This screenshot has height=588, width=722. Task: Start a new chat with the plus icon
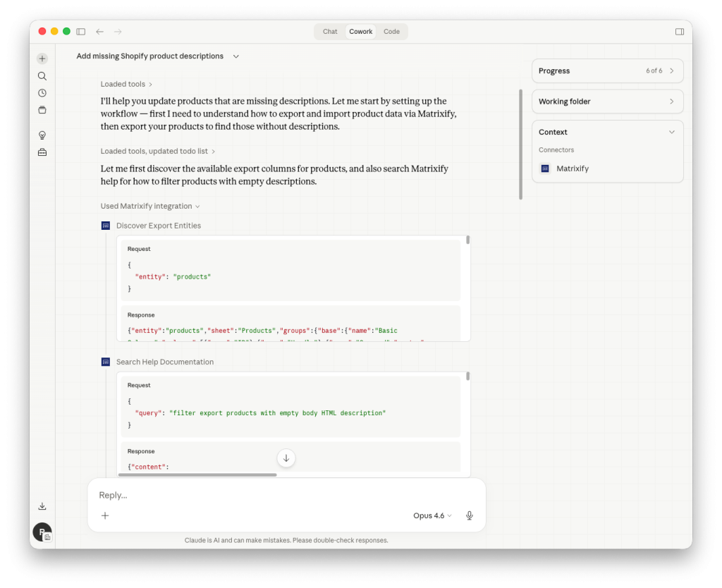click(42, 58)
